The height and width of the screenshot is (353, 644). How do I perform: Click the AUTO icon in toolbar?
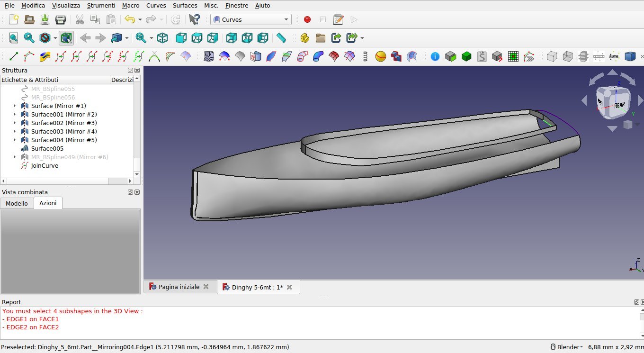pyautogui.click(x=614, y=56)
